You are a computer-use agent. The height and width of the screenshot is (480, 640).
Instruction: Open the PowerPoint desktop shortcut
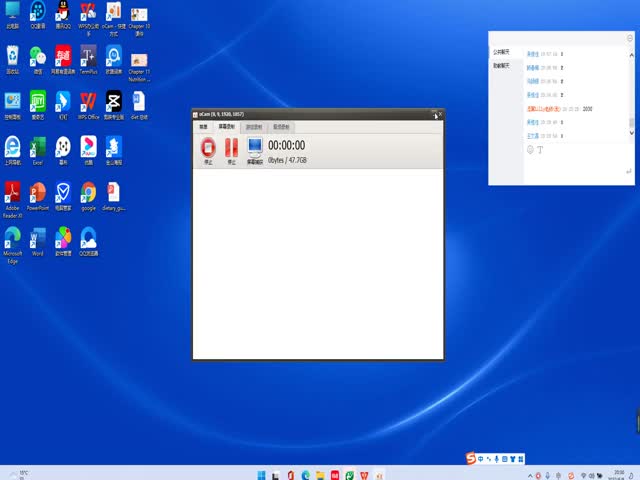pos(38,193)
